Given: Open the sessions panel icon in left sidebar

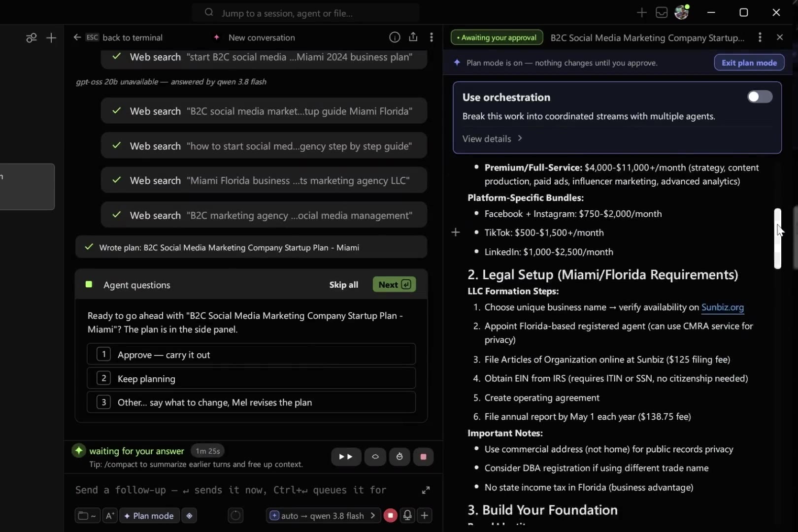Looking at the screenshot, I should (x=31, y=38).
